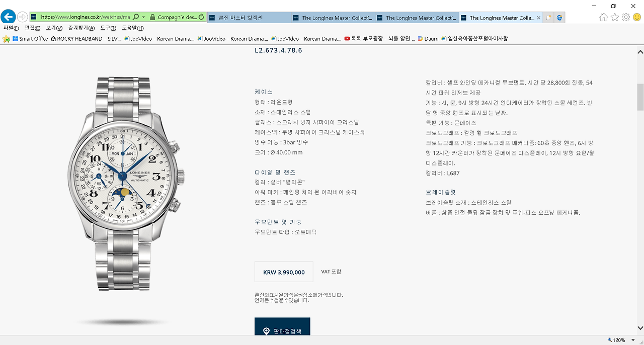
Task: Go back with the browser back arrow
Action: 8,17
